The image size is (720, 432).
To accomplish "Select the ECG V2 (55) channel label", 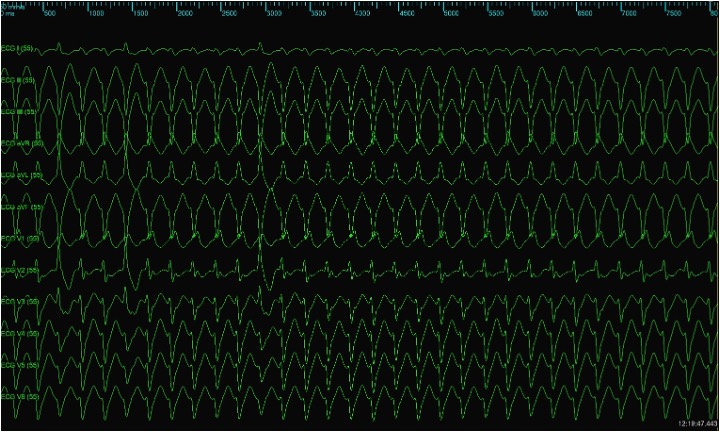I will (x=20, y=270).
